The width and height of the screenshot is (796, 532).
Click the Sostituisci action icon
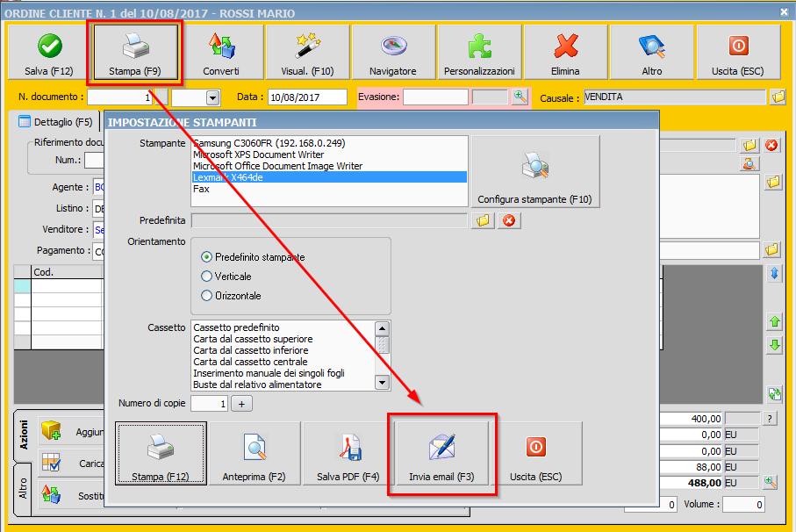click(x=51, y=494)
